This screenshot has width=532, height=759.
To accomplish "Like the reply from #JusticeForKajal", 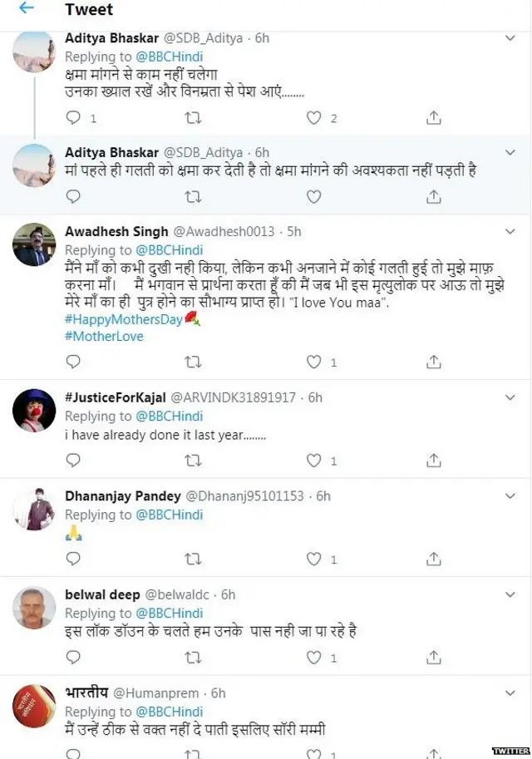I will point(313,460).
